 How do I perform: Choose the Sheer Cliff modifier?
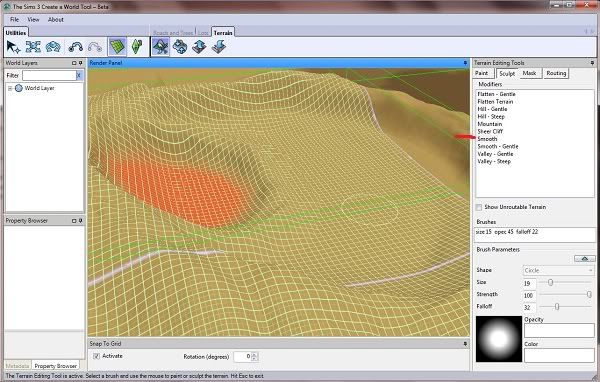point(490,131)
